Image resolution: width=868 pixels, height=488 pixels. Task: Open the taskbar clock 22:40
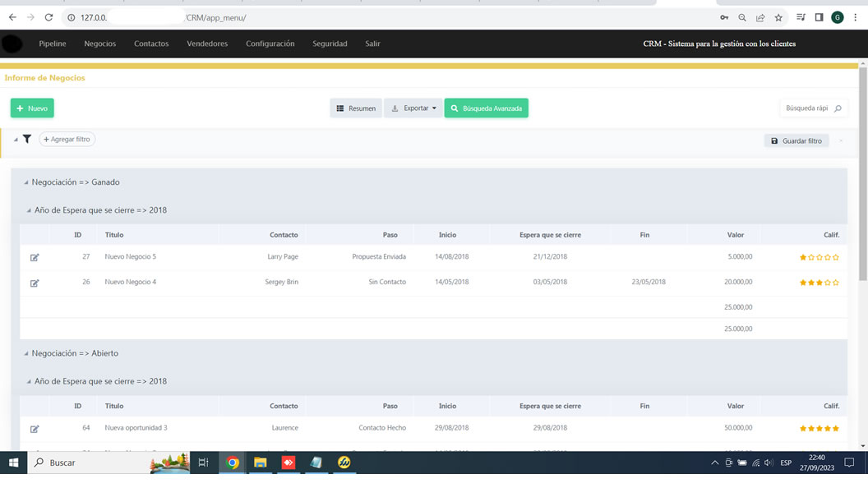pyautogui.click(x=817, y=463)
